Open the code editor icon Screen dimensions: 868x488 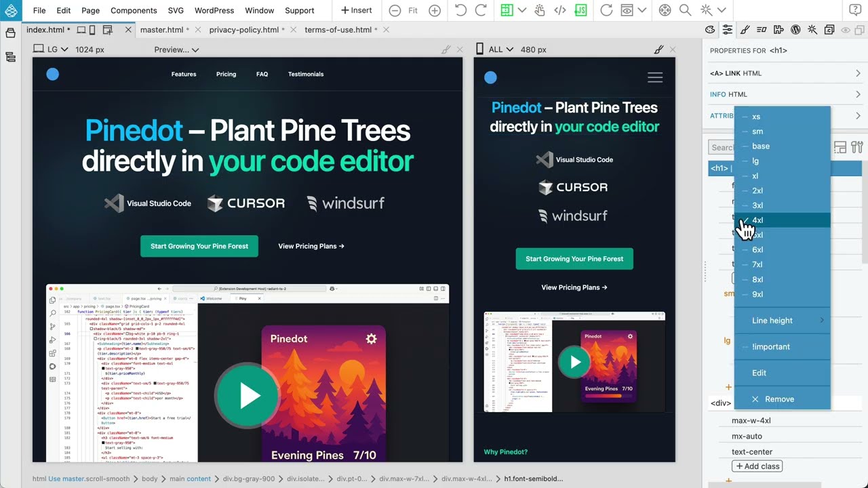click(560, 10)
